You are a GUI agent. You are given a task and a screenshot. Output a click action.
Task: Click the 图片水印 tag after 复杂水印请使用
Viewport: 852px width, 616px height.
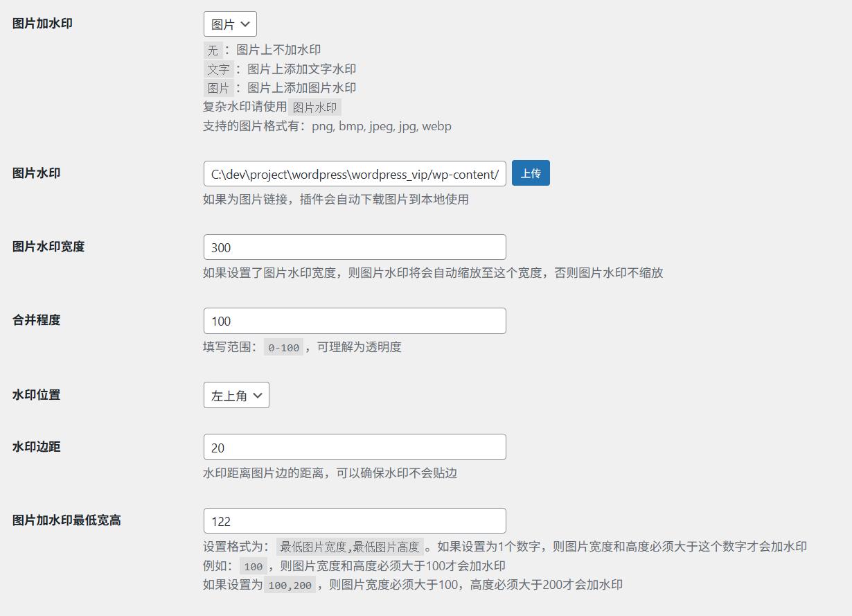click(x=314, y=107)
